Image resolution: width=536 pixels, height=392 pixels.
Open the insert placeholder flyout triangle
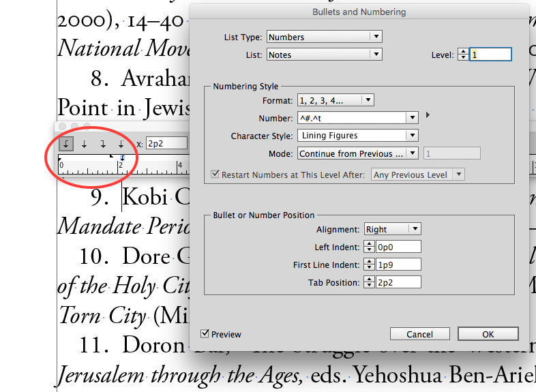(428, 115)
